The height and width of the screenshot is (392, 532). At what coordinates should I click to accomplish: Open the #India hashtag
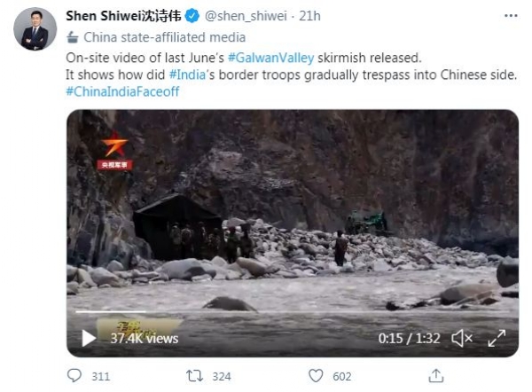tap(187, 74)
